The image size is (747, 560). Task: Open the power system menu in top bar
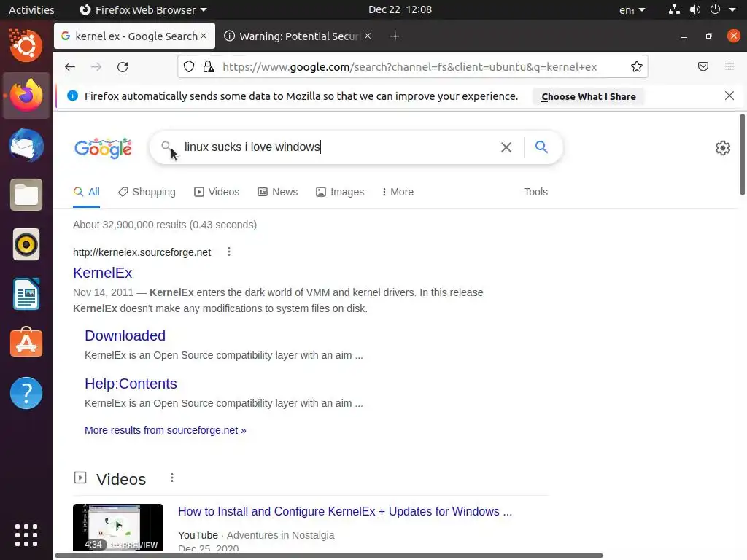click(715, 9)
